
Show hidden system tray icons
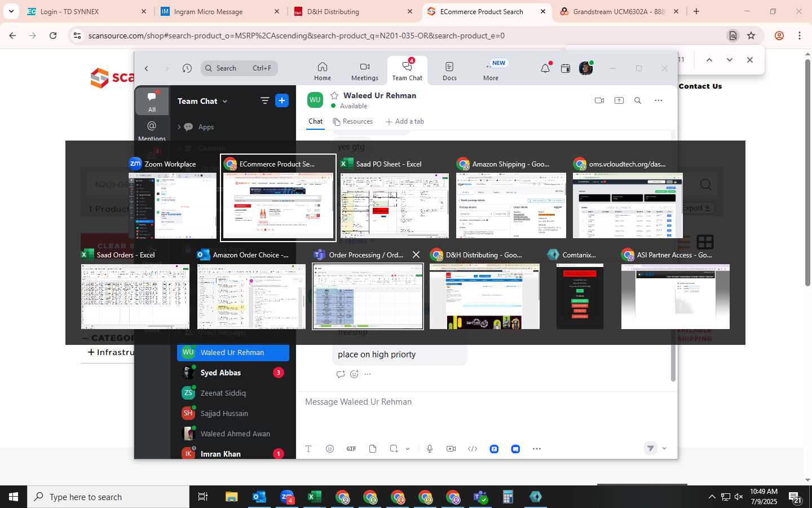point(712,497)
